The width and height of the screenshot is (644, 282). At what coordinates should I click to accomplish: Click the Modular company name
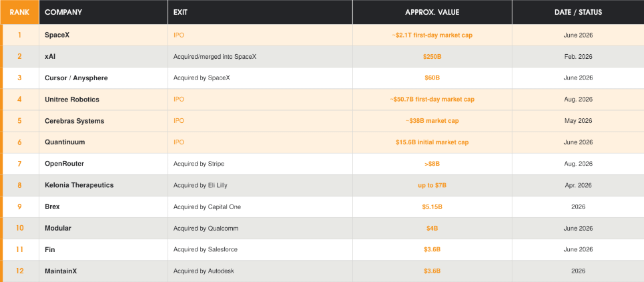(x=58, y=228)
